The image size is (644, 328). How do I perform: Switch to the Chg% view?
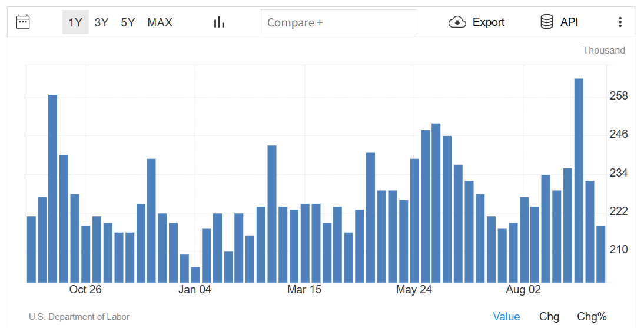click(x=592, y=317)
